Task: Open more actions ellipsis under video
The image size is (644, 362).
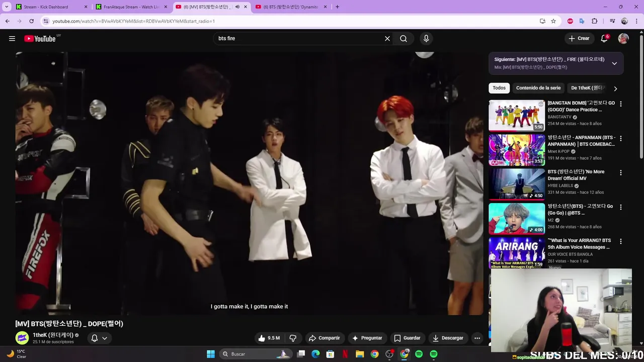Action: [x=477, y=338]
